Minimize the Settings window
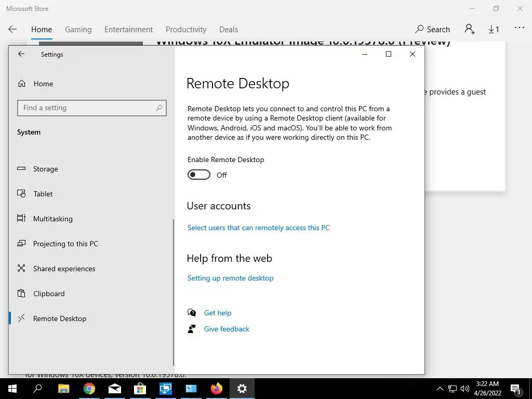This screenshot has width=532, height=399. [x=365, y=54]
